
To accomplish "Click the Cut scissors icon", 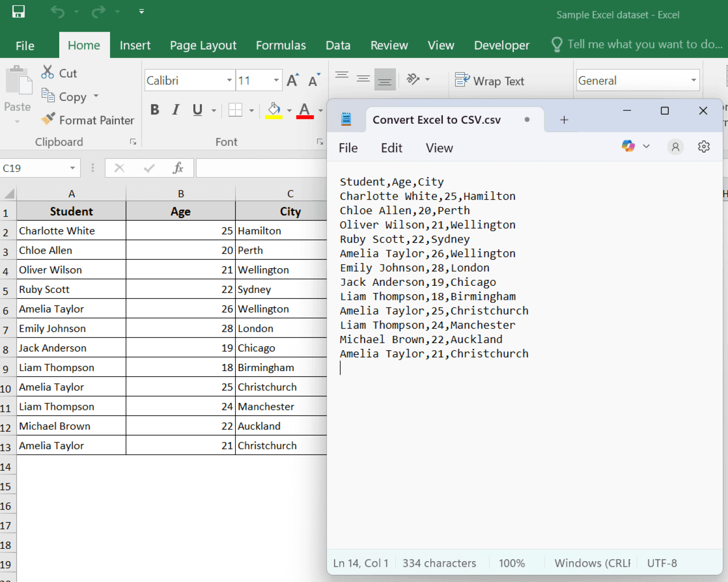I will point(47,72).
